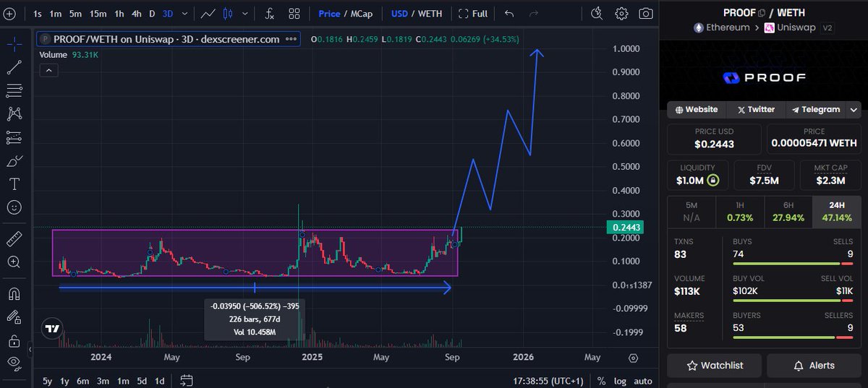Open the PROOF Twitter link
Screen dimensions: 868x388
click(x=756, y=110)
